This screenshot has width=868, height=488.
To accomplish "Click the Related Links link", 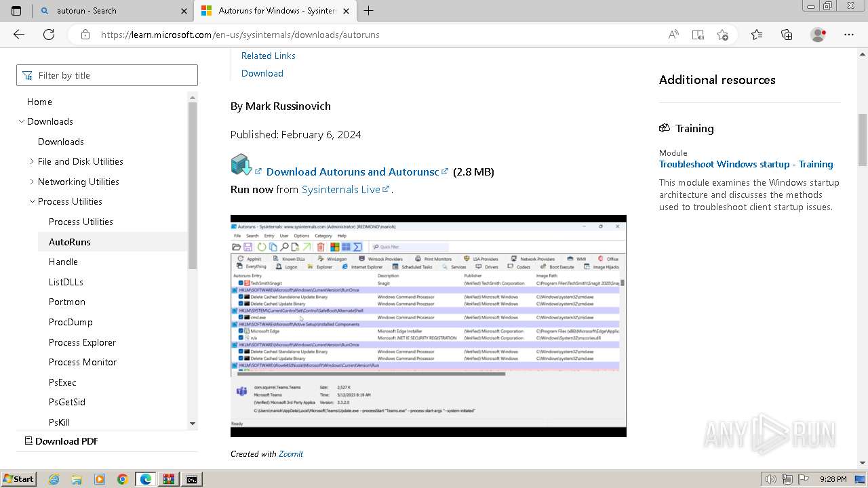I will click(x=269, y=56).
